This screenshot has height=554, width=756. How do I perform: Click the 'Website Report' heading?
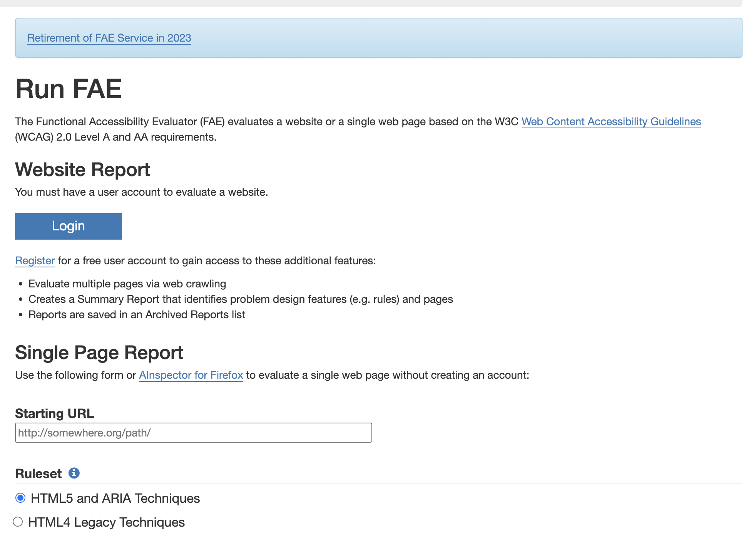pyautogui.click(x=82, y=170)
